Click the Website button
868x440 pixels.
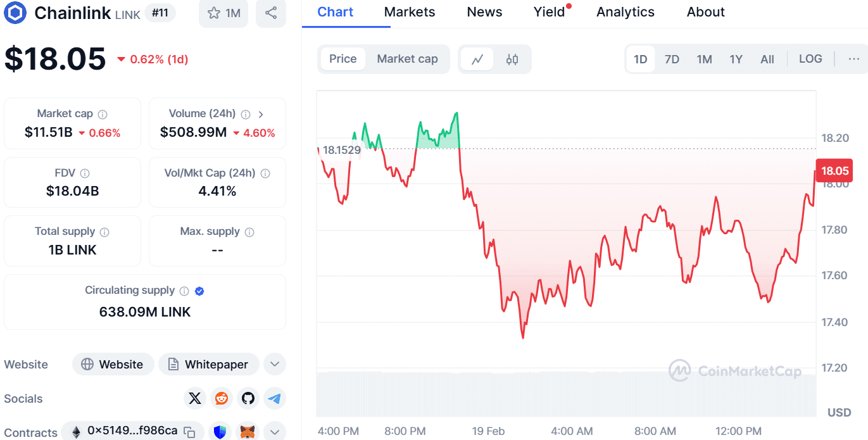coord(113,364)
